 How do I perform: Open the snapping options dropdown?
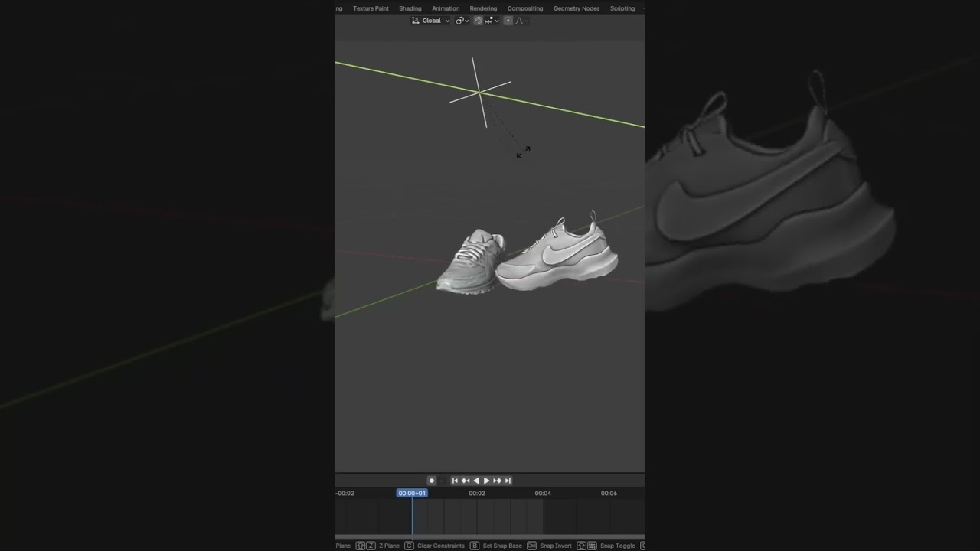coord(492,21)
